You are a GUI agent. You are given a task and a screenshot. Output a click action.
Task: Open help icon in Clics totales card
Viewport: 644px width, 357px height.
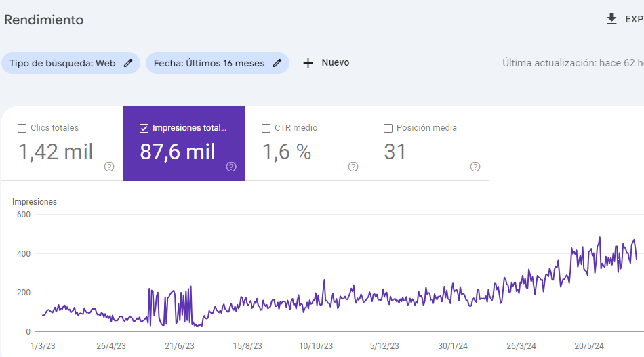click(x=109, y=167)
